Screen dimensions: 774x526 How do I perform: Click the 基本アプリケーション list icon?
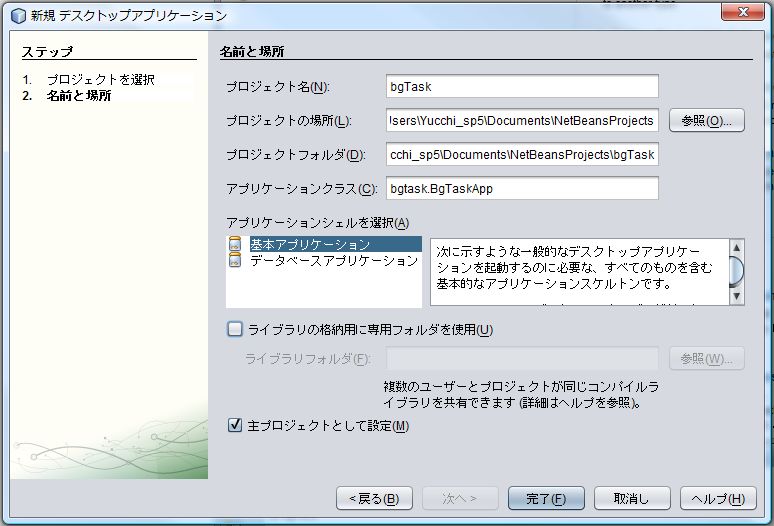235,245
